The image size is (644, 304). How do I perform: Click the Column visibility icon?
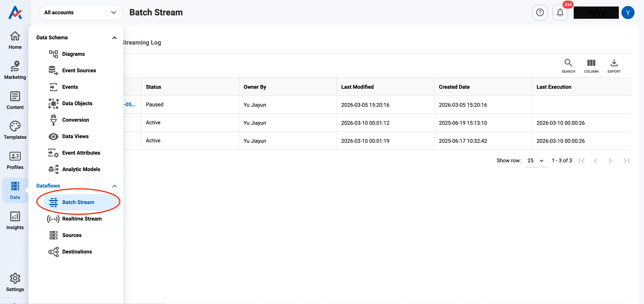click(x=591, y=66)
